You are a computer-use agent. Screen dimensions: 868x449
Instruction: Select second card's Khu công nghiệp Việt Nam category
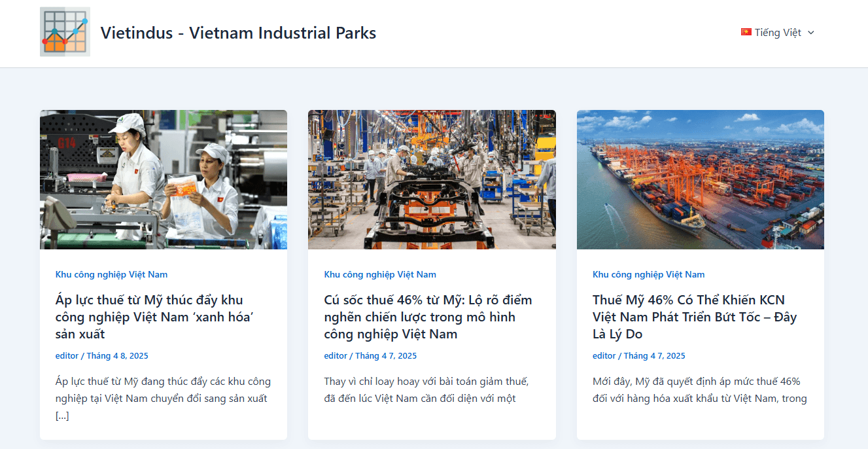[380, 274]
